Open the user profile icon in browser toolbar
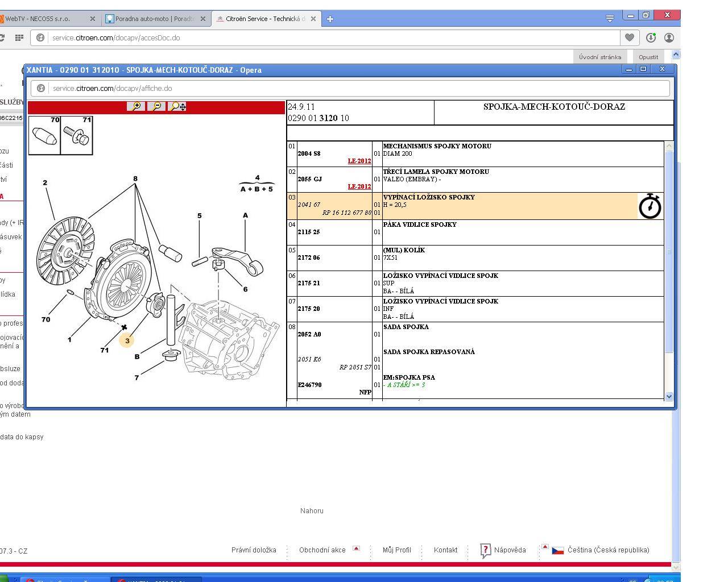Screen dimensions: 728x582 pyautogui.click(x=669, y=38)
